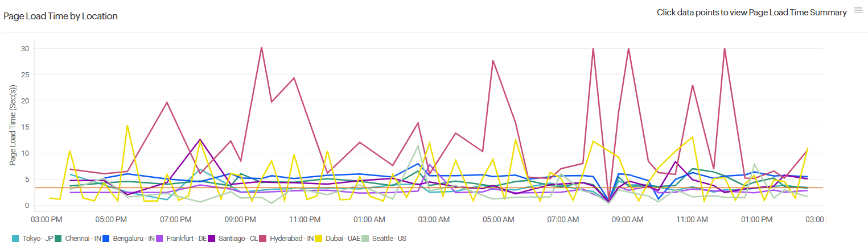This screenshot has width=868, height=250.
Task: Toggle Dubai - UAE series label in legend
Action: (342, 239)
